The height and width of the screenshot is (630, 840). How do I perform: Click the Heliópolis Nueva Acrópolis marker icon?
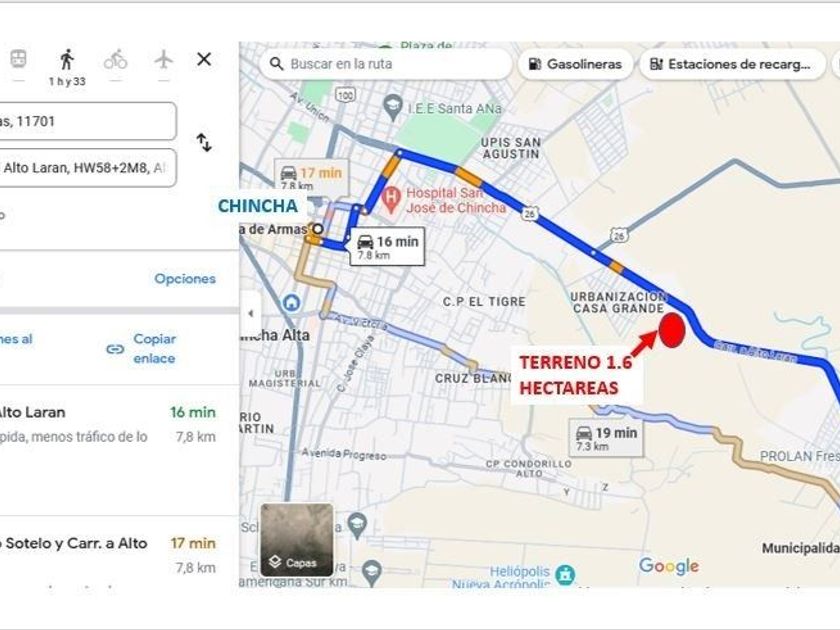565,575
